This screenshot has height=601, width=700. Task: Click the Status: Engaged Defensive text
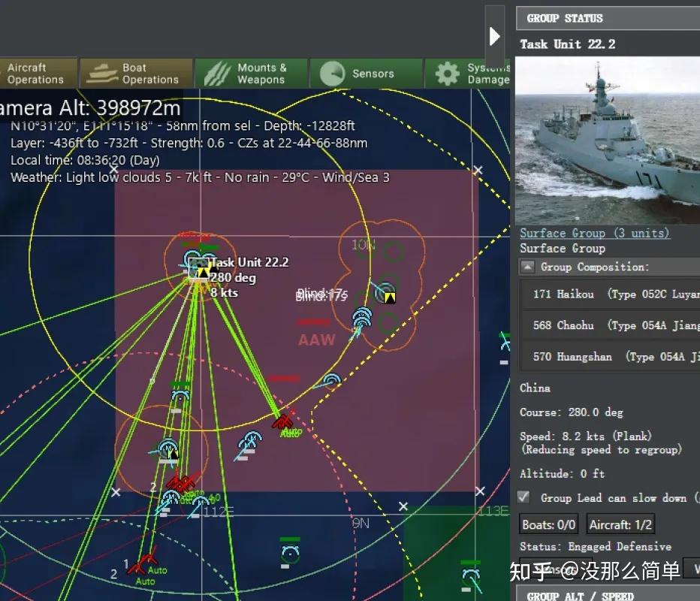click(596, 546)
